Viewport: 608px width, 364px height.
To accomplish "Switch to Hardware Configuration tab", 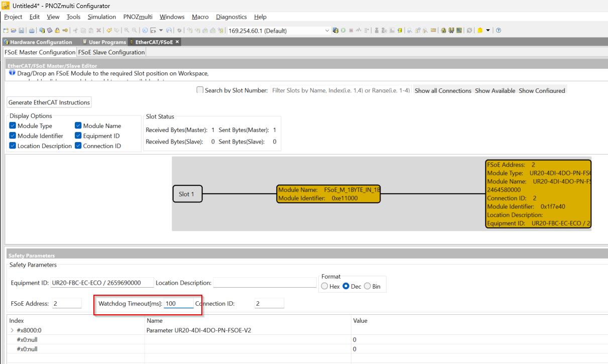I will tap(38, 42).
